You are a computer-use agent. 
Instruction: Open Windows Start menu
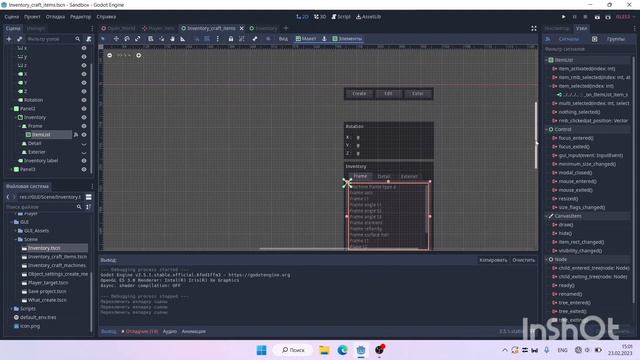point(262,350)
